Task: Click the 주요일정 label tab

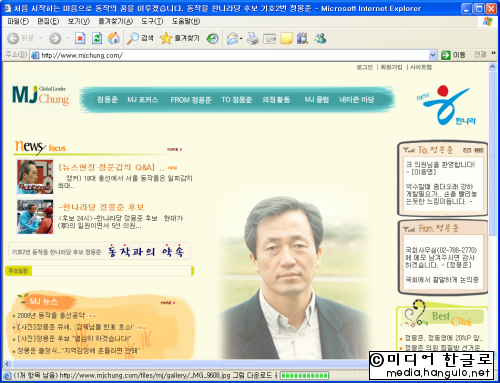Action: [x=18, y=271]
